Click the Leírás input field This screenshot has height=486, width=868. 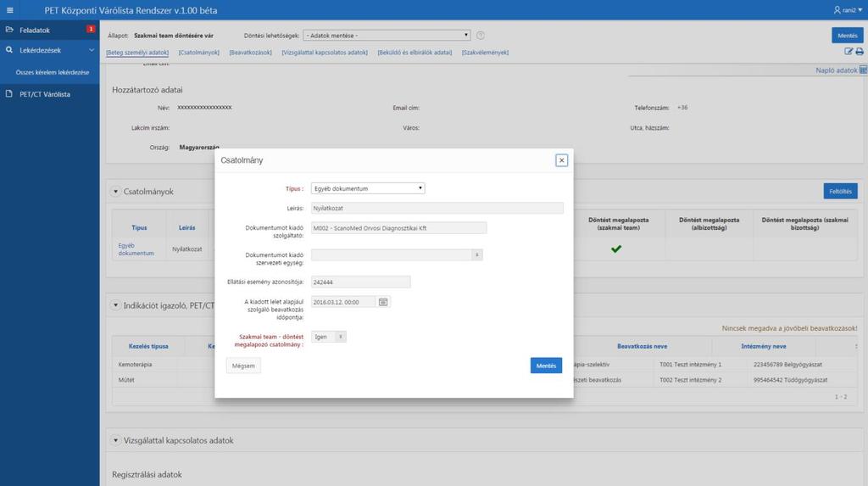437,208
